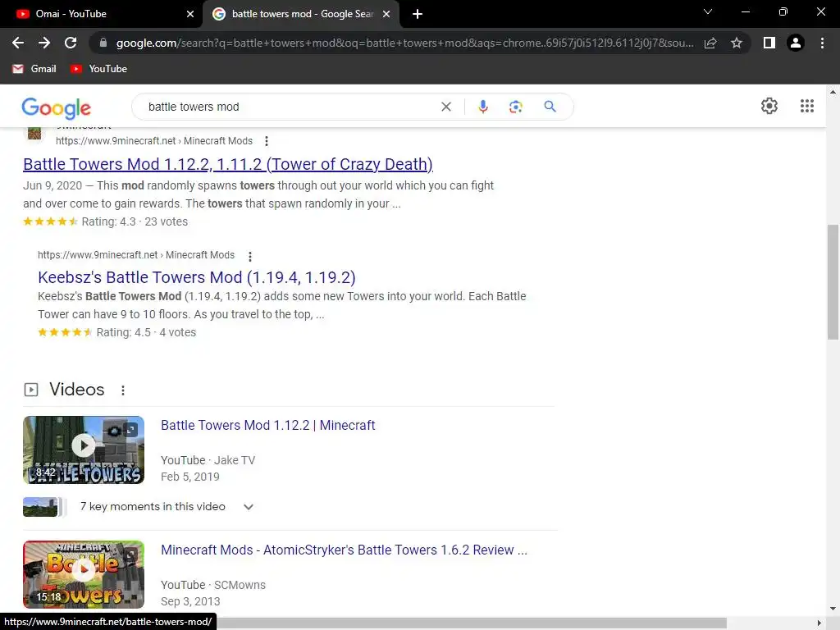Open a new browser tab
This screenshot has height=630, width=840.
point(418,14)
